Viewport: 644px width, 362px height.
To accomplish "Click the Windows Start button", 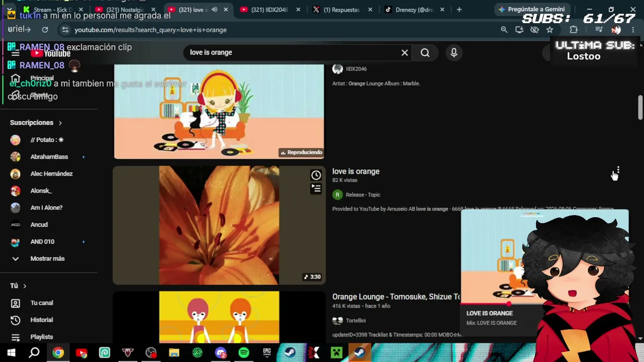I will tap(11, 353).
